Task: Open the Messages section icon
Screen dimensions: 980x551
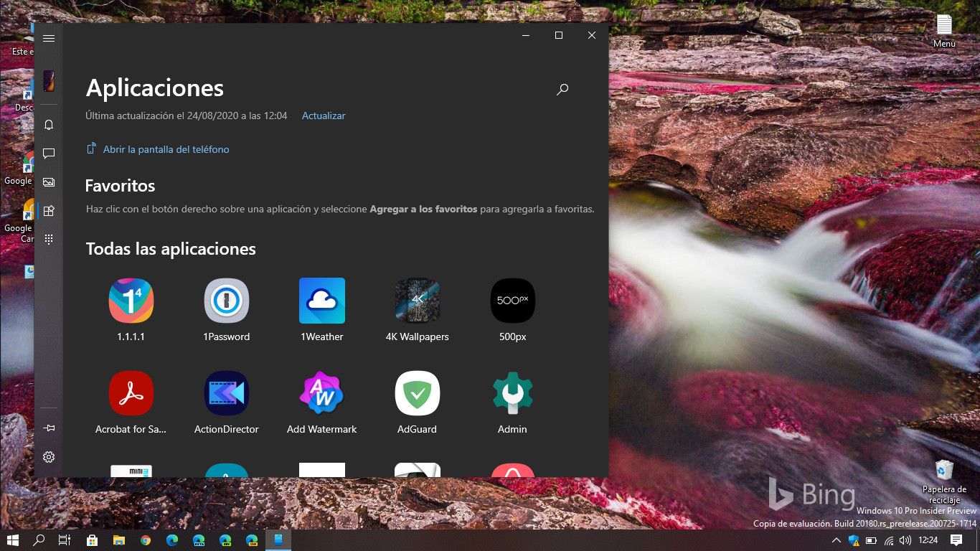Action: click(x=49, y=154)
